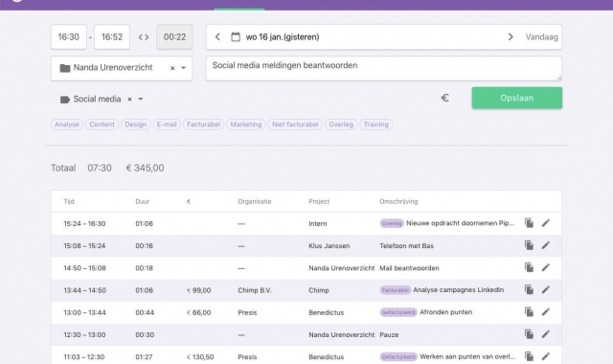Screen dimensions: 613x364
Task: Click the Facturabel tag in Chimp row
Action: click(395, 290)
